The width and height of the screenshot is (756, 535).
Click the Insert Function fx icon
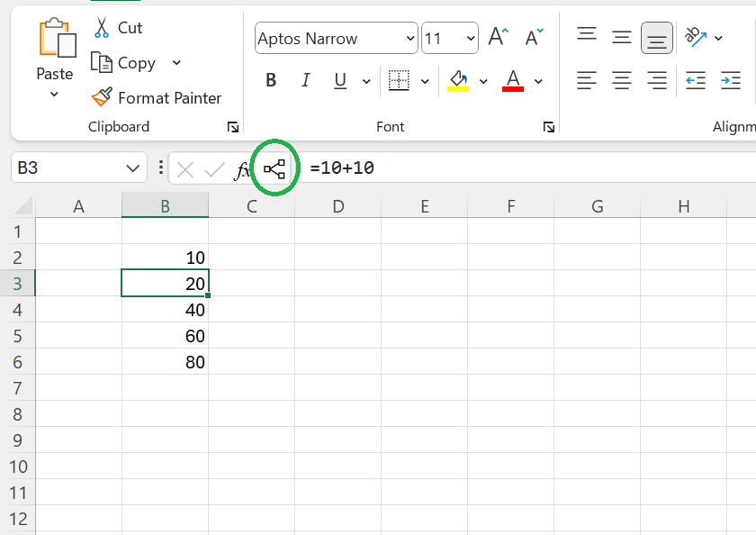point(242,169)
